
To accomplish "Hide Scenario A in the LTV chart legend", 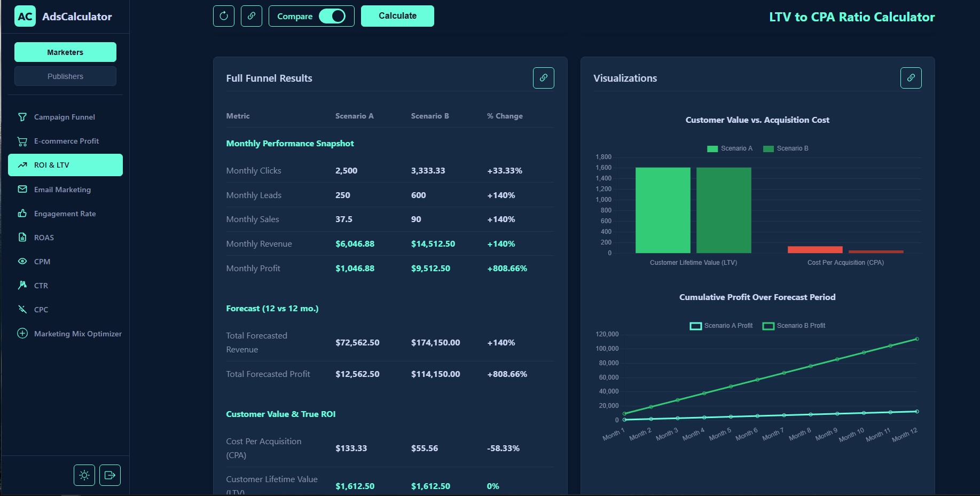I will click(729, 148).
